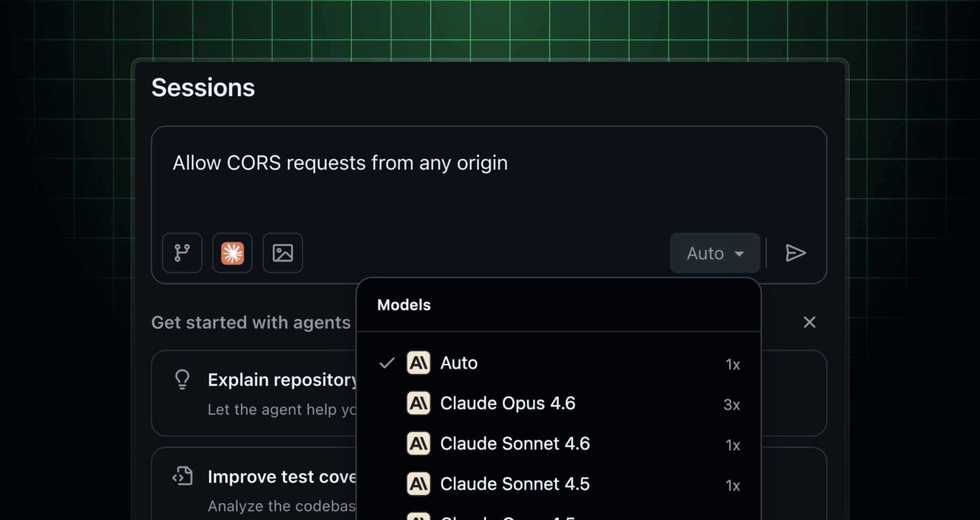980x520 pixels.
Task: Open the Auto model dropdown
Action: coord(715,253)
